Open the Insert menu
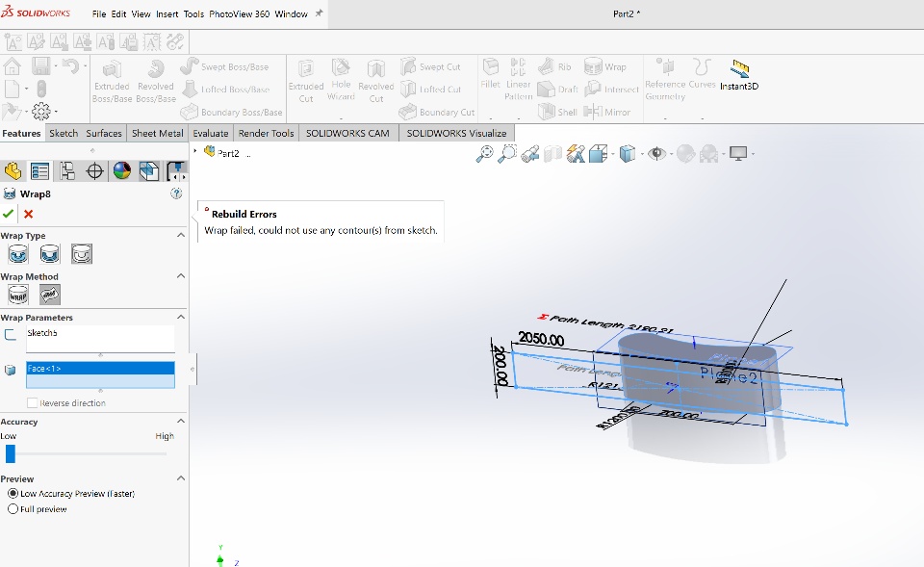 (168, 14)
